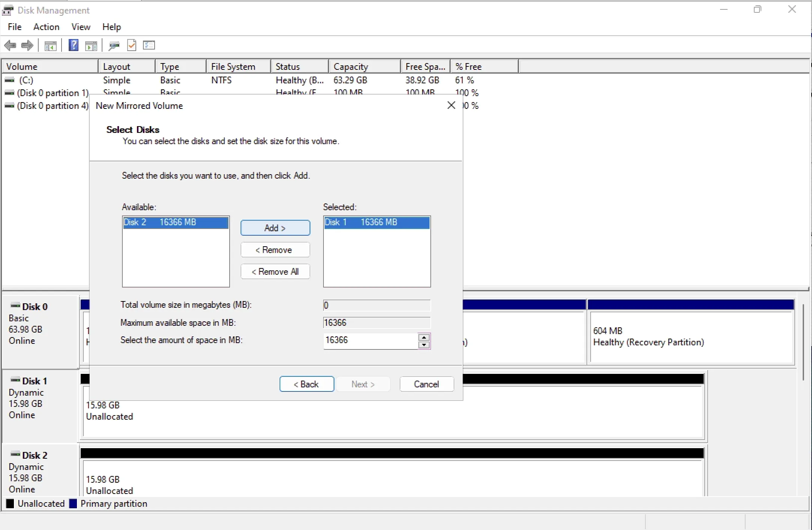
Task: Click the disk icon beside the (C:) volume
Action: coord(9,80)
